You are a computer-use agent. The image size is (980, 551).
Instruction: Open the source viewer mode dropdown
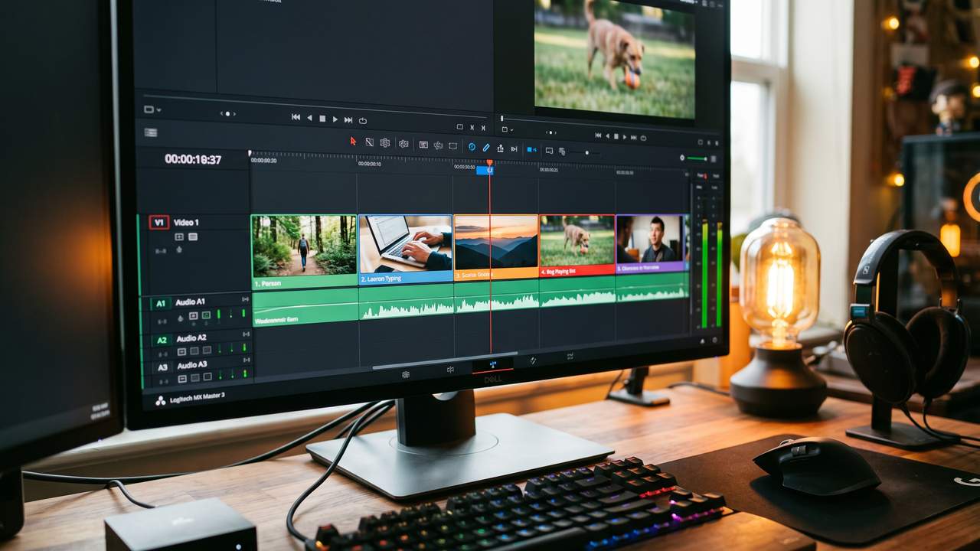pyautogui.click(x=152, y=109)
